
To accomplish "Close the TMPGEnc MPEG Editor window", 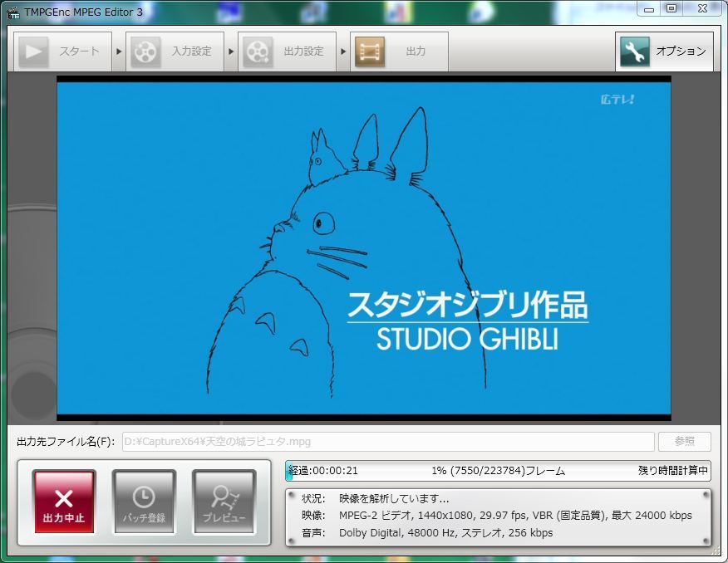I will 702,9.
